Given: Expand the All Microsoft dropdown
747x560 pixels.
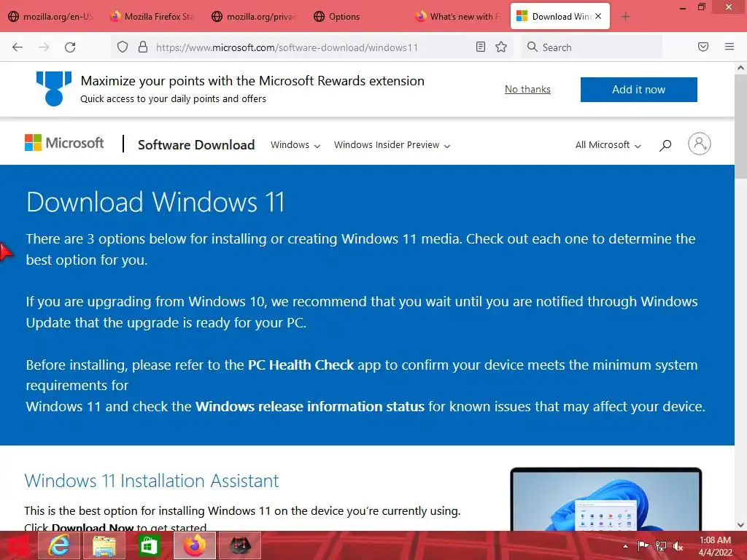Looking at the screenshot, I should tap(608, 145).
